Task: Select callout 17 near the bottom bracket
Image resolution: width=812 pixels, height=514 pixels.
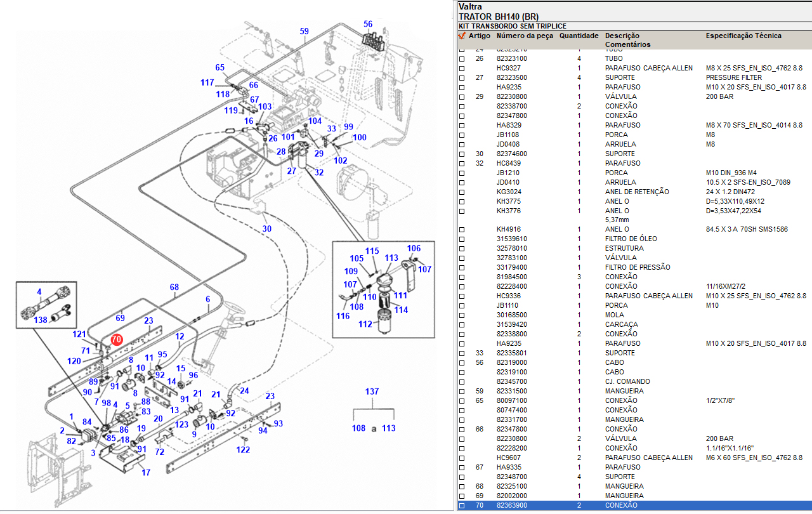Action: [x=146, y=472]
